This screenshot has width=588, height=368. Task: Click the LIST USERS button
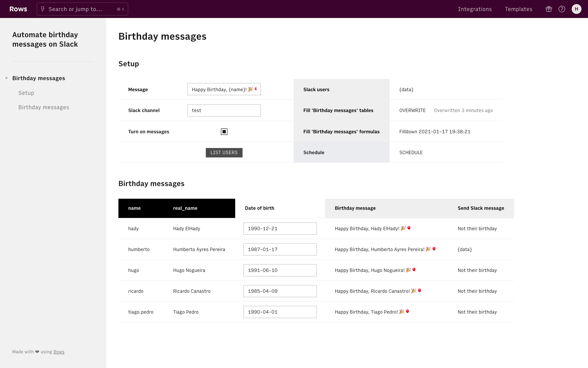pyautogui.click(x=224, y=153)
